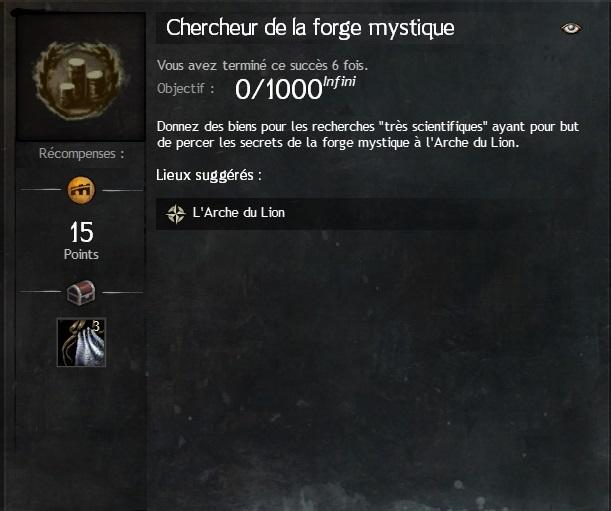The image size is (611, 511).
Task: Click the Récompenses heading
Action: click(81, 154)
